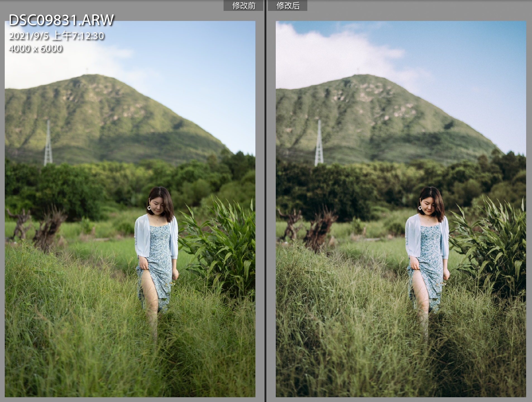Click the woman's earring in after photo
This screenshot has width=532, height=402.
tap(420, 208)
